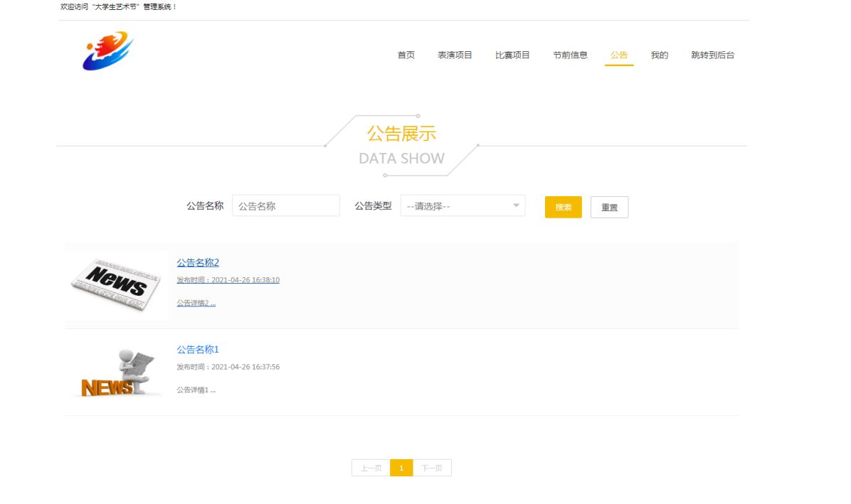Click publish time 2021-04-26 16:38:10
851x504 pixels.
tap(228, 280)
